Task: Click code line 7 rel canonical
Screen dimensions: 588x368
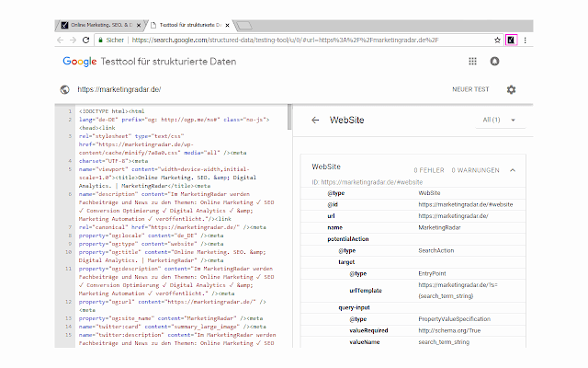Action: click(172, 227)
